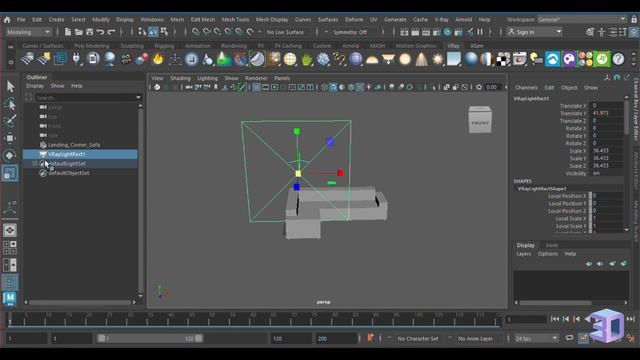
Task: Click the V-Ray spot light cone icon
Action: coord(421,60)
